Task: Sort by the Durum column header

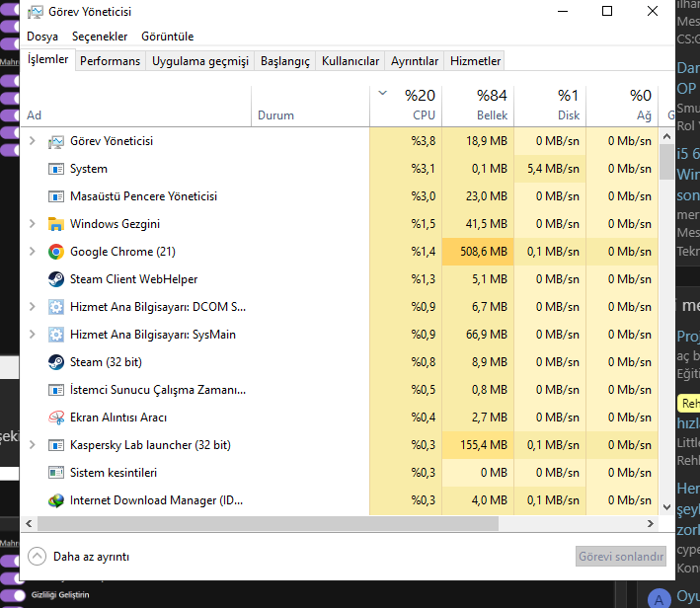Action: tap(310, 107)
